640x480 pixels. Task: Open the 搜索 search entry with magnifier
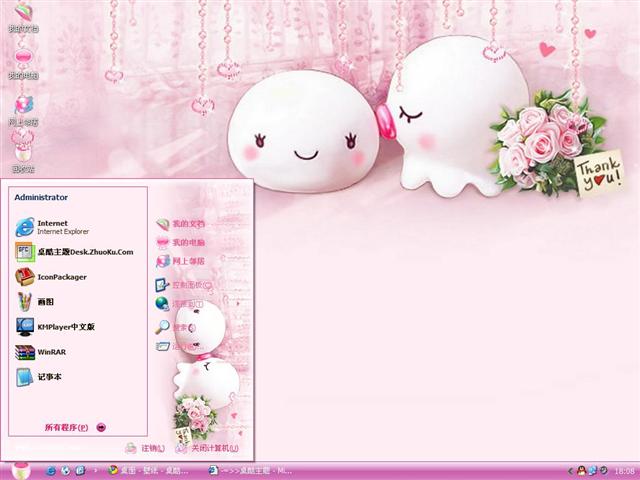176,327
